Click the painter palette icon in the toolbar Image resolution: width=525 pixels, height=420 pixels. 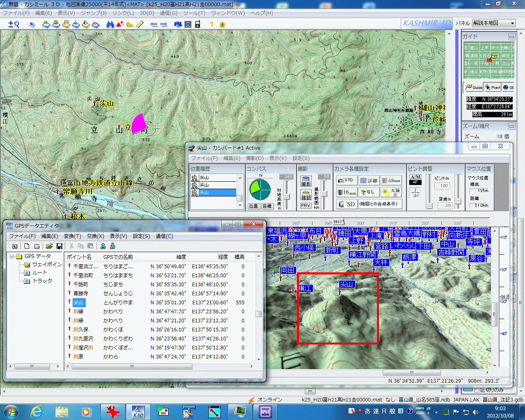pyautogui.click(x=130, y=25)
